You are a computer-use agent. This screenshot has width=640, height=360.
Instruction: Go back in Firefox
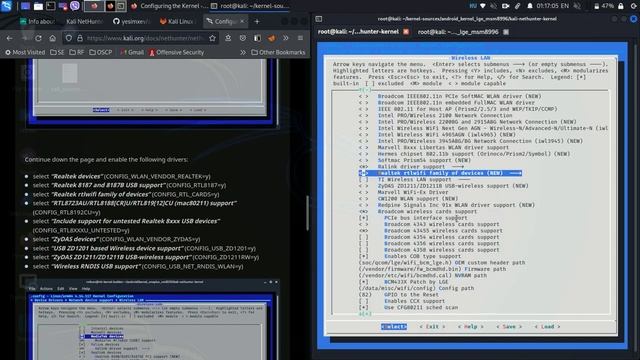click(x=9, y=38)
